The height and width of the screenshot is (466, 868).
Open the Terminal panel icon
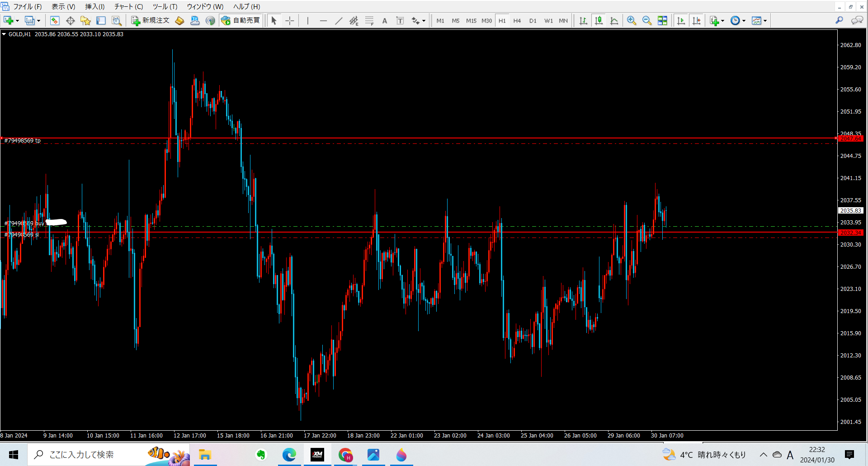click(x=101, y=20)
